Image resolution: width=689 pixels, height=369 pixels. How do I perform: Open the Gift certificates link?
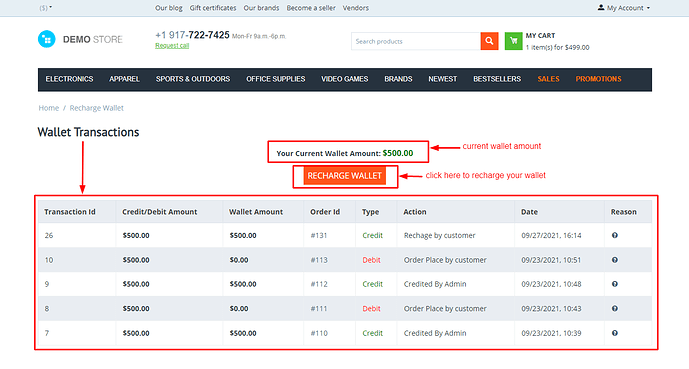(x=213, y=8)
